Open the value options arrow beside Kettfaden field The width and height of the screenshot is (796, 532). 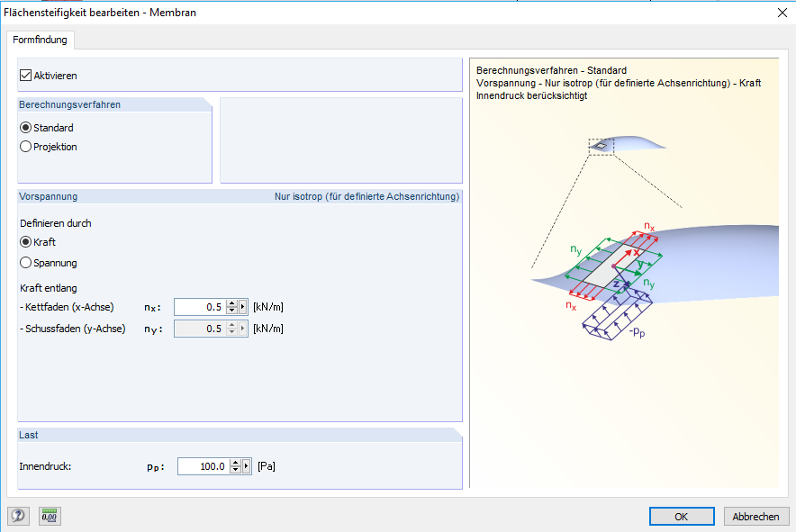[x=243, y=306]
